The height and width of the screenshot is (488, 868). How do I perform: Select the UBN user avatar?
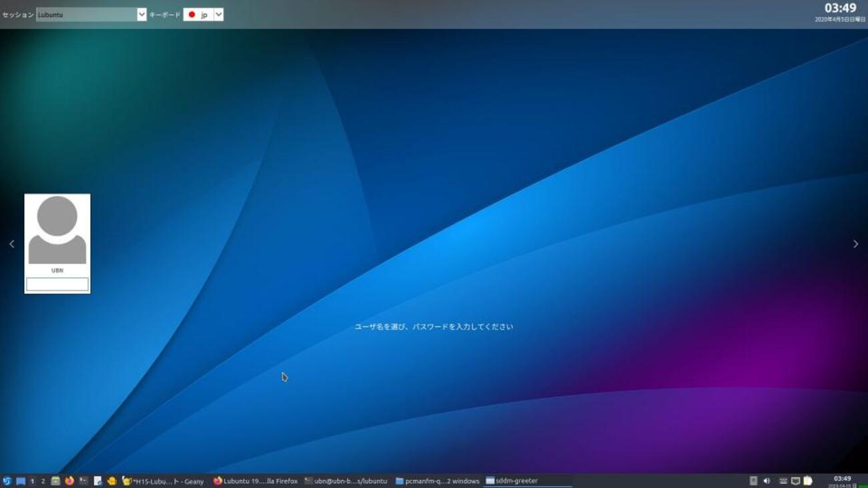coord(57,230)
